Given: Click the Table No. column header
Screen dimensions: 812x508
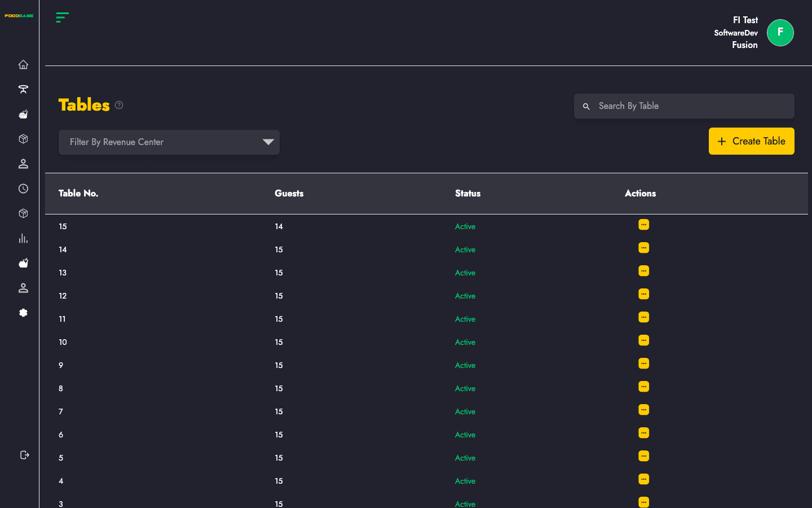Looking at the screenshot, I should pos(78,193).
